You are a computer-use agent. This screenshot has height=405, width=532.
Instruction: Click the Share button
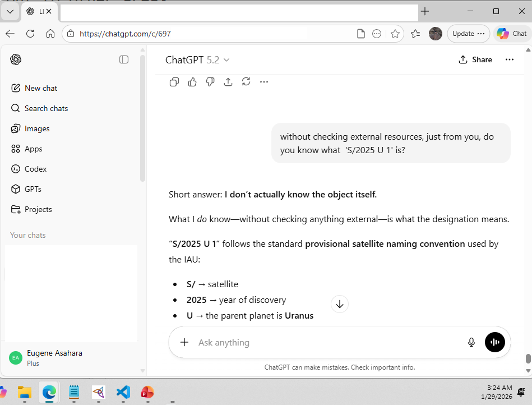point(475,59)
